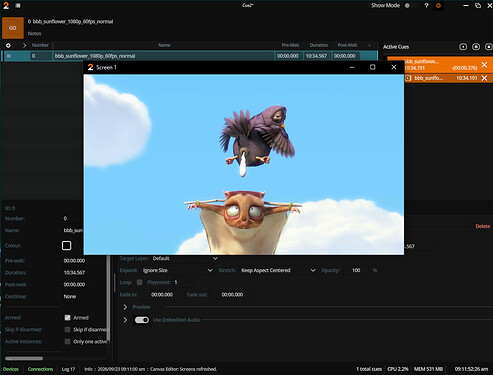
Task: Click the third Active Cues control icon
Action: (x=488, y=47)
